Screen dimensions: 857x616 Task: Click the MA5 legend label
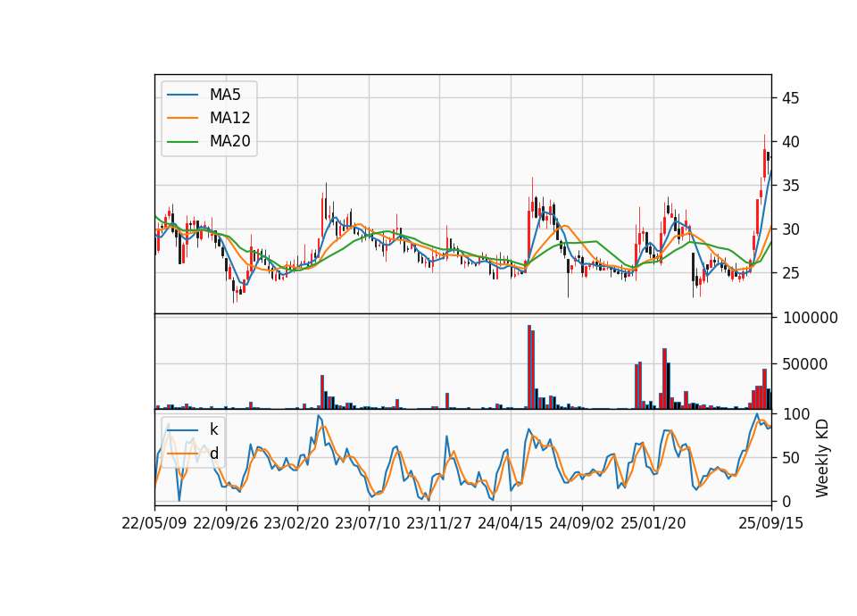225,95
